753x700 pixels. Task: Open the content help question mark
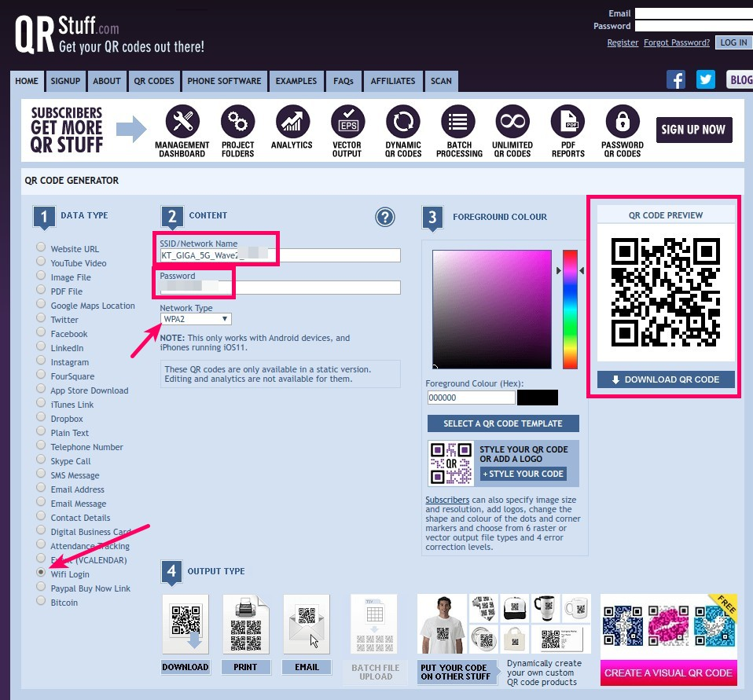coord(385,217)
